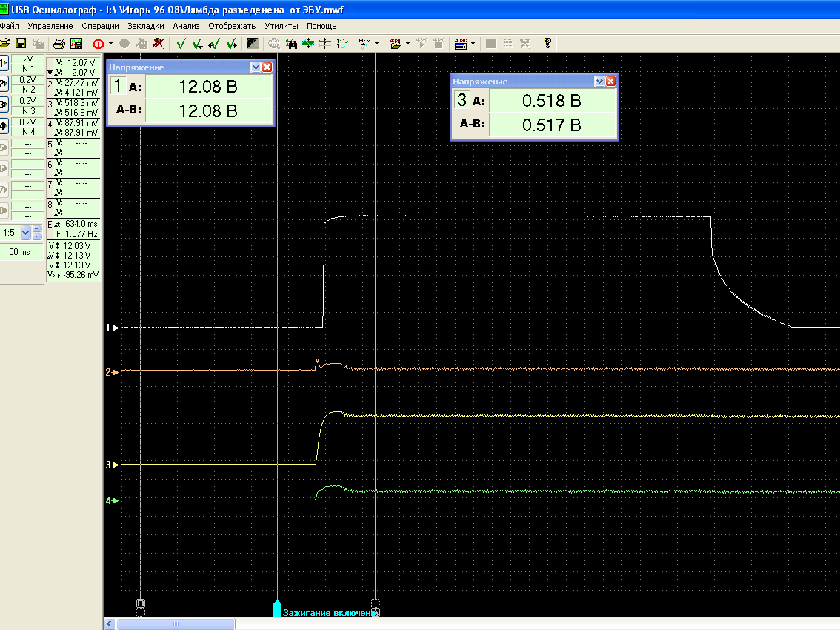The height and width of the screenshot is (630, 840).
Task: Open the Закладки menu
Action: point(145,26)
